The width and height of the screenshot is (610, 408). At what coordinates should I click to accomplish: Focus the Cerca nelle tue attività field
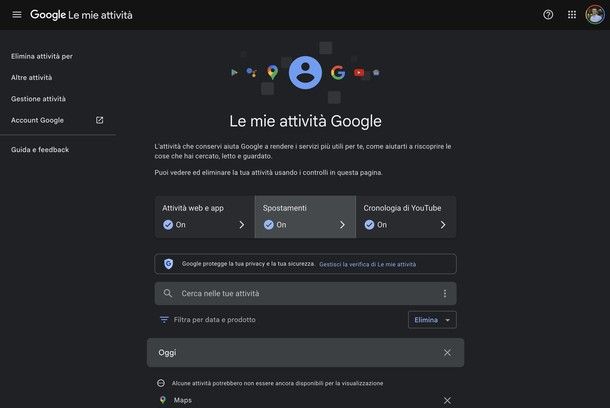point(305,294)
